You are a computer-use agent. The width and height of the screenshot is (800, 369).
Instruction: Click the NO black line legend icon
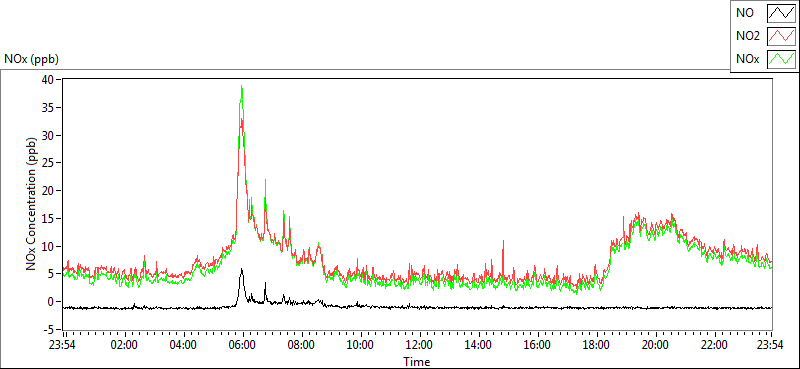coord(781,13)
